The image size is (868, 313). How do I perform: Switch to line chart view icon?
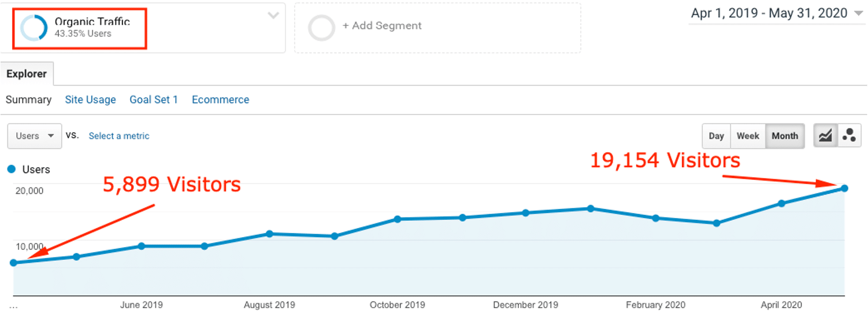pos(825,136)
